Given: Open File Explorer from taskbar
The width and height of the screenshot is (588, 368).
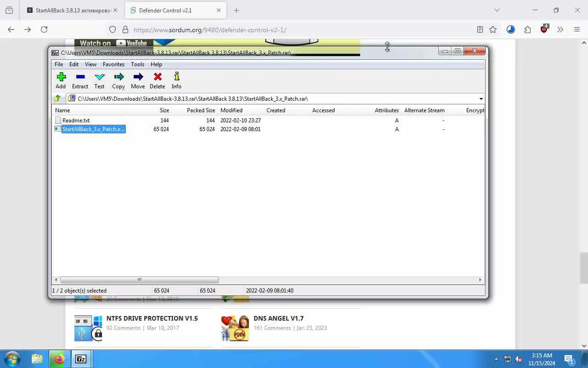Looking at the screenshot, I should [x=37, y=359].
